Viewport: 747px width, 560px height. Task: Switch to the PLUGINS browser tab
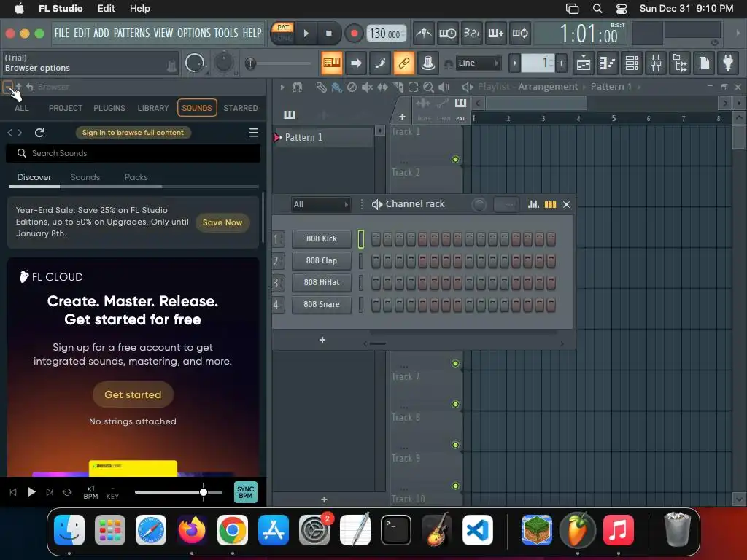point(109,108)
